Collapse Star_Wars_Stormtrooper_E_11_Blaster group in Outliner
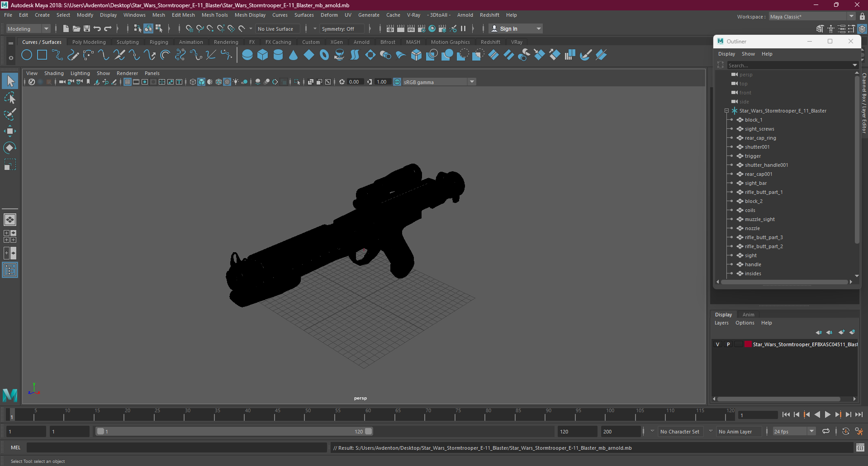Image resolution: width=868 pixels, height=466 pixels. 726,111
